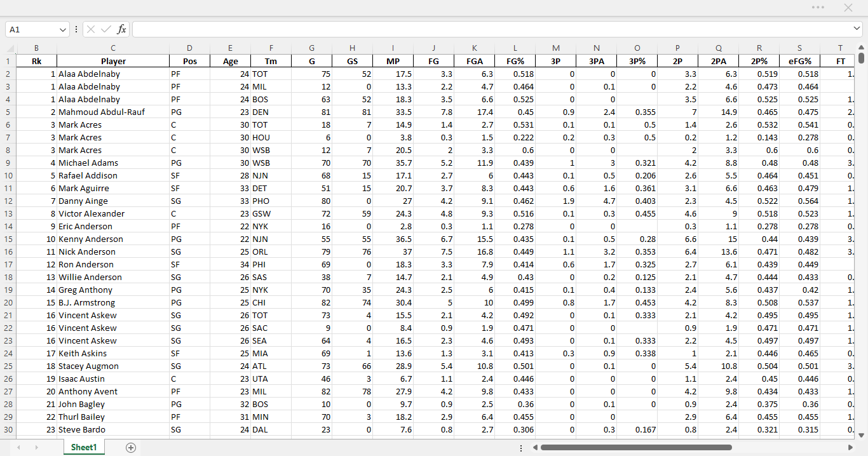
Task: Click the Kenny Anderson cell
Action: 113,239
